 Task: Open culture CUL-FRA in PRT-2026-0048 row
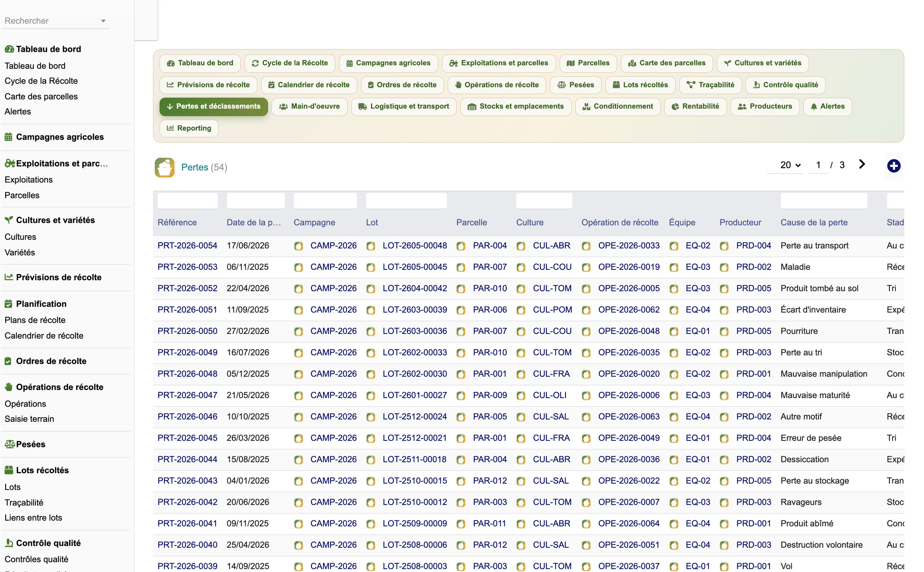(x=551, y=374)
